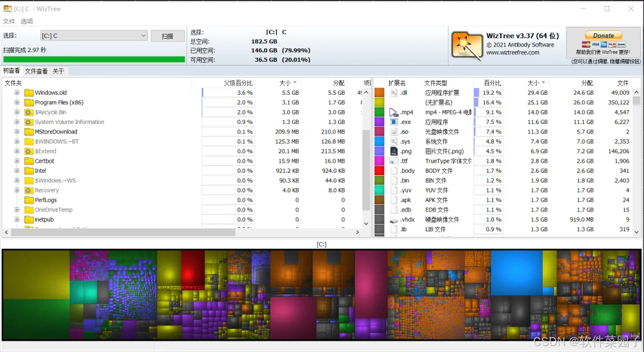Select the $WINDOWS.~BT folder icon
The height and width of the screenshot is (352, 644).
(x=29, y=142)
